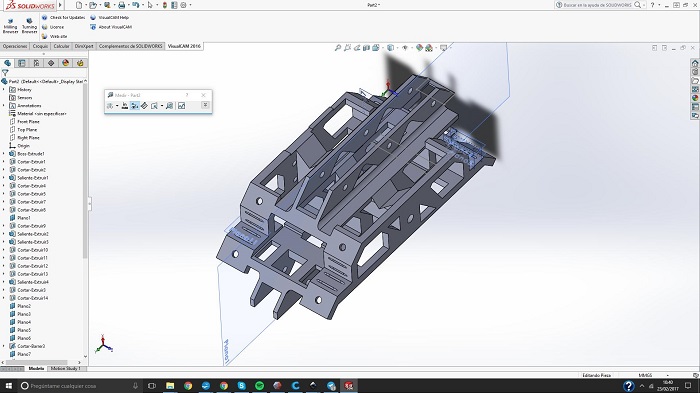The height and width of the screenshot is (393, 700).
Task: Open the Turning Browser
Action: 29,25
